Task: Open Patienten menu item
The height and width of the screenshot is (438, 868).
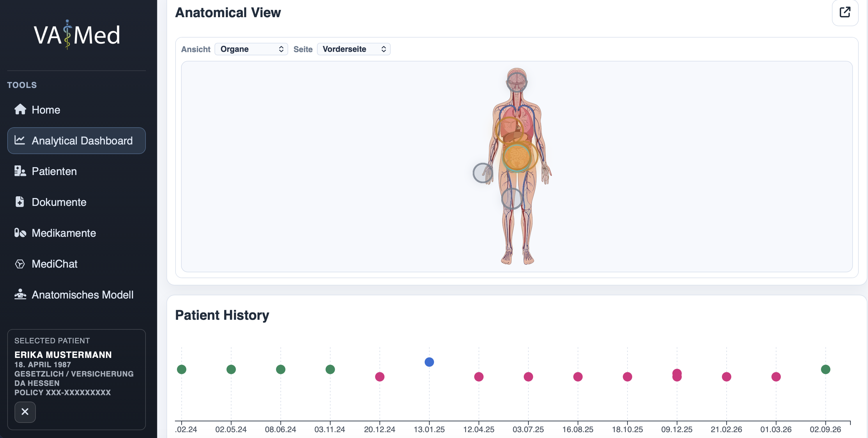Action: click(77, 171)
